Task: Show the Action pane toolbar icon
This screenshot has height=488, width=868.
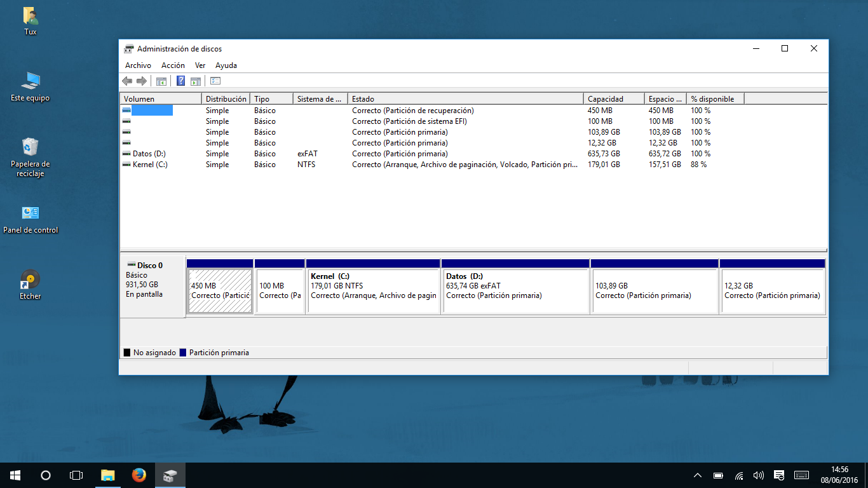Action: (195, 81)
